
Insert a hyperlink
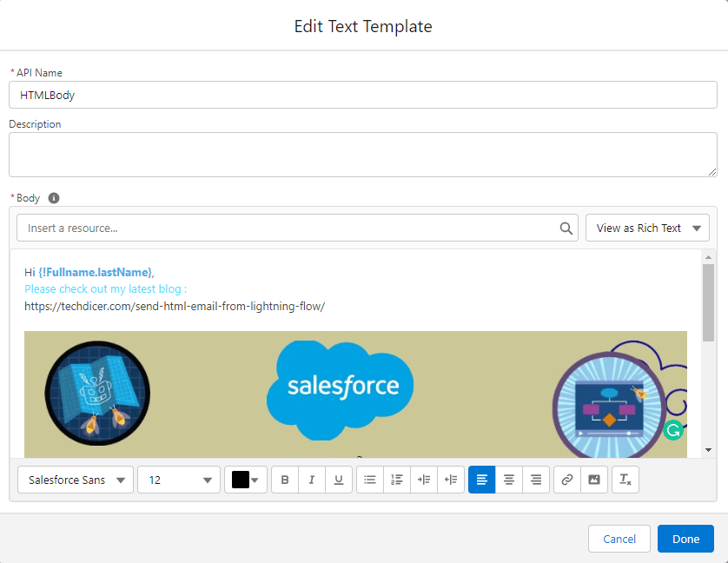566,479
